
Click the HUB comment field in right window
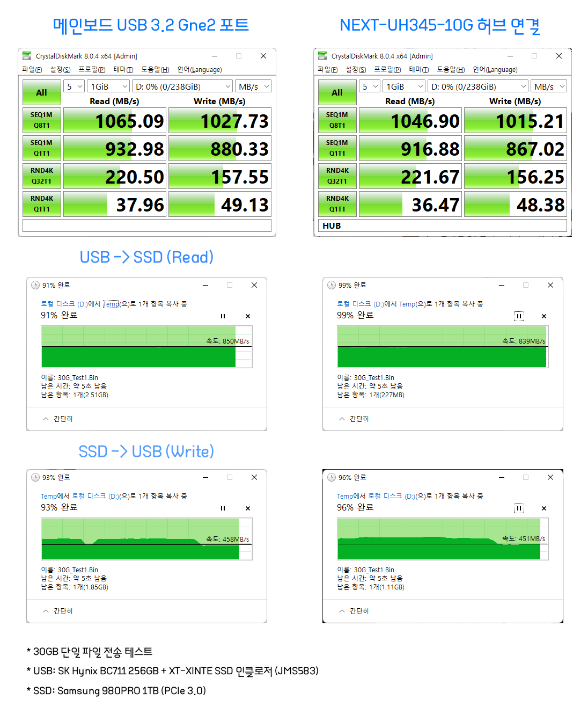(x=443, y=225)
